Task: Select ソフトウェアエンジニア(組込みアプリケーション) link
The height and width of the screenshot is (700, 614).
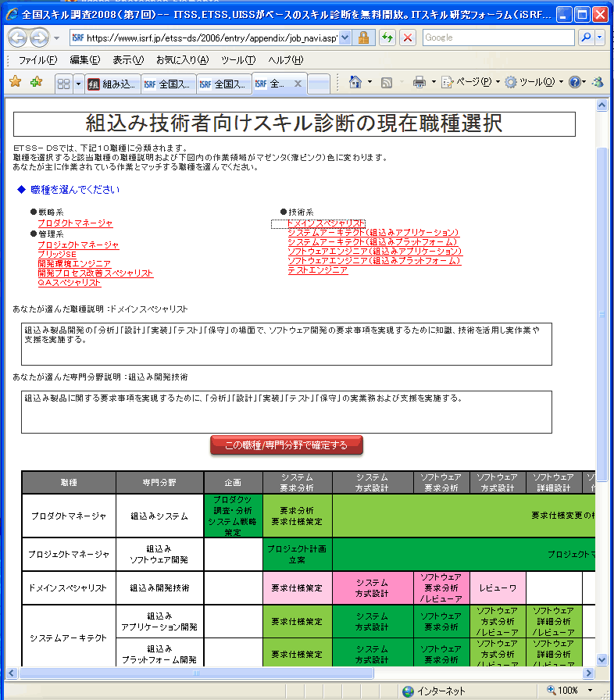Action: (x=375, y=251)
